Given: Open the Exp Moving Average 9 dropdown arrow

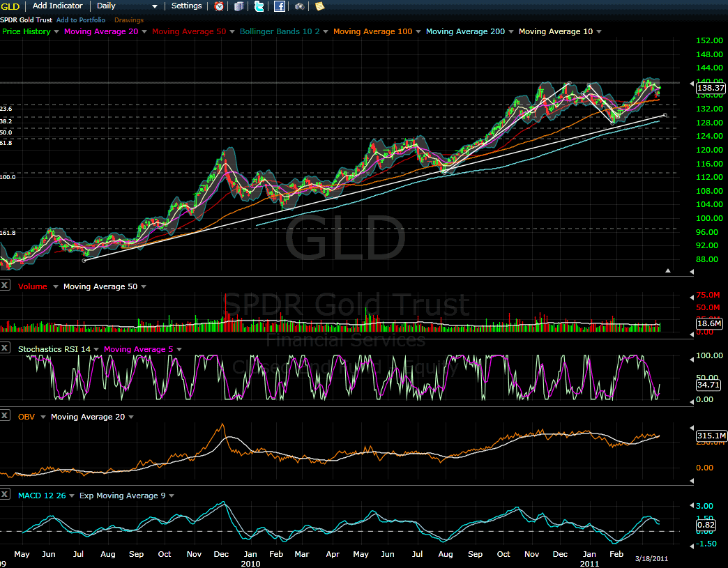Looking at the screenshot, I should tap(172, 496).
